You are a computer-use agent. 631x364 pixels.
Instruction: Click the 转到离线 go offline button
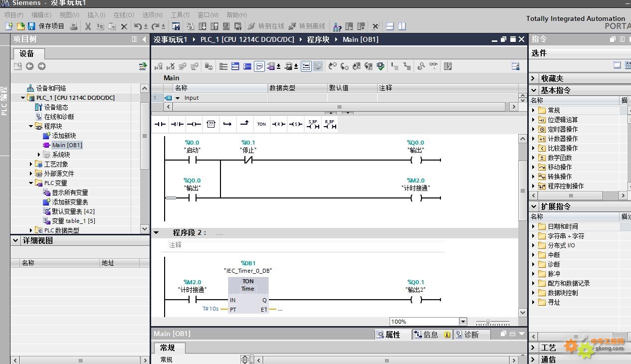tap(307, 26)
